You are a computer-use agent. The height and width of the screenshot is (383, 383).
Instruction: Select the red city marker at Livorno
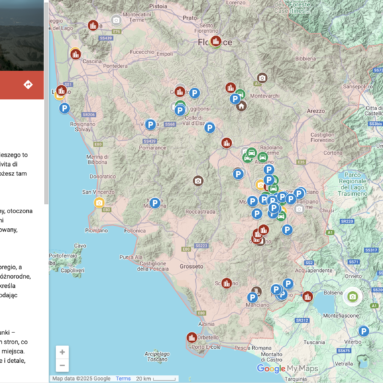61,90
